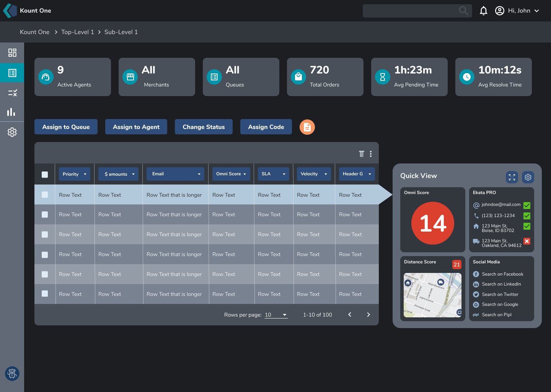Image resolution: width=551 pixels, height=392 pixels.
Task: Open the Email column dropdown
Action: click(x=175, y=174)
